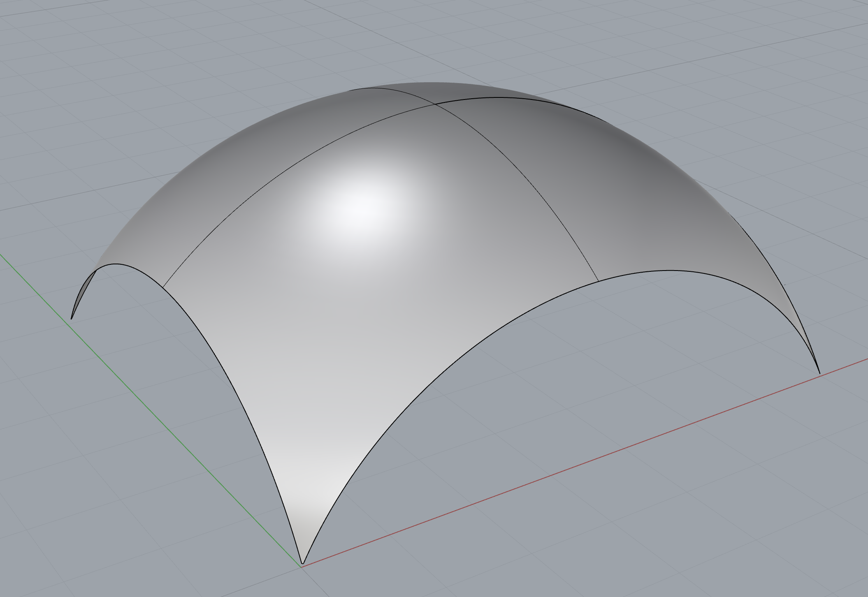Select the far right corner tip of the surface
868x597 pixels.
[819, 372]
